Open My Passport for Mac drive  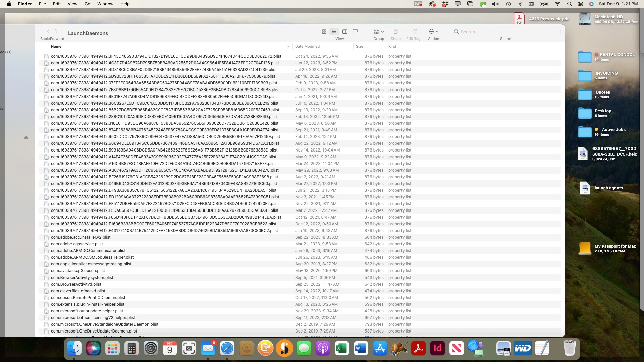point(585,248)
